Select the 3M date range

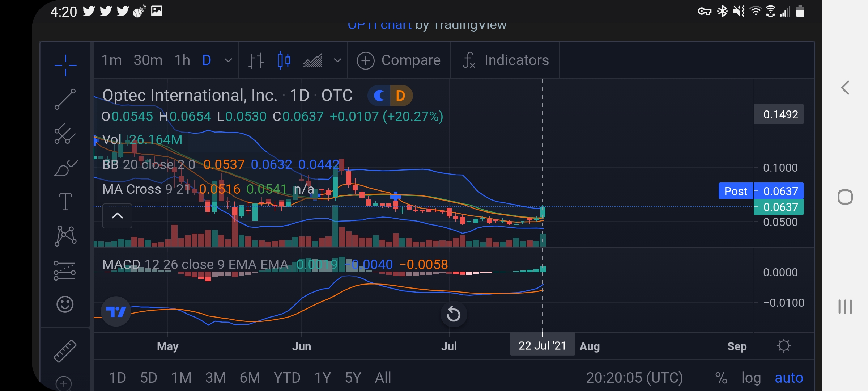[x=215, y=378]
